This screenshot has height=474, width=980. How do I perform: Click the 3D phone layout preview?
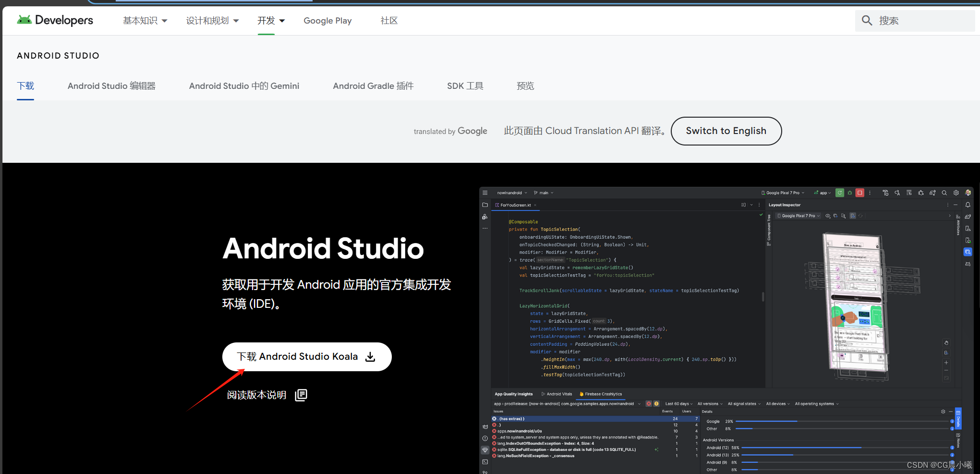(x=856, y=304)
